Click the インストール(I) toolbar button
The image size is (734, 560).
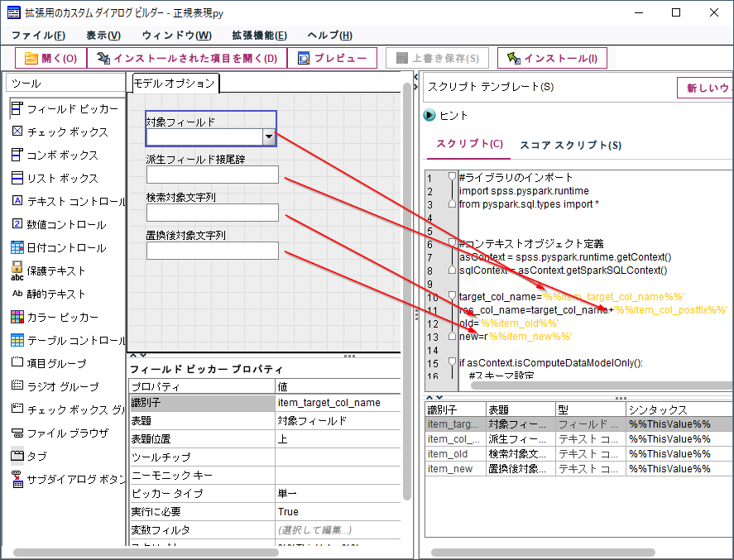(553, 58)
